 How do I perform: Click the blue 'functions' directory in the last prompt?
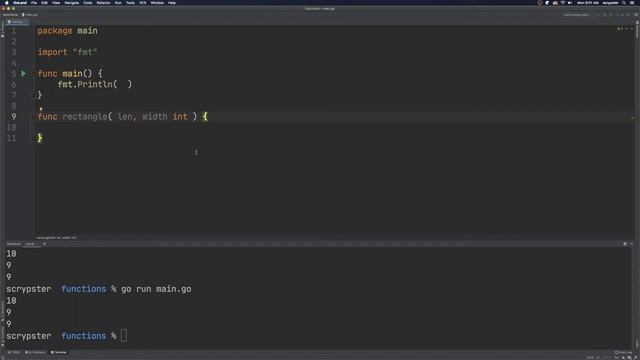point(84,336)
